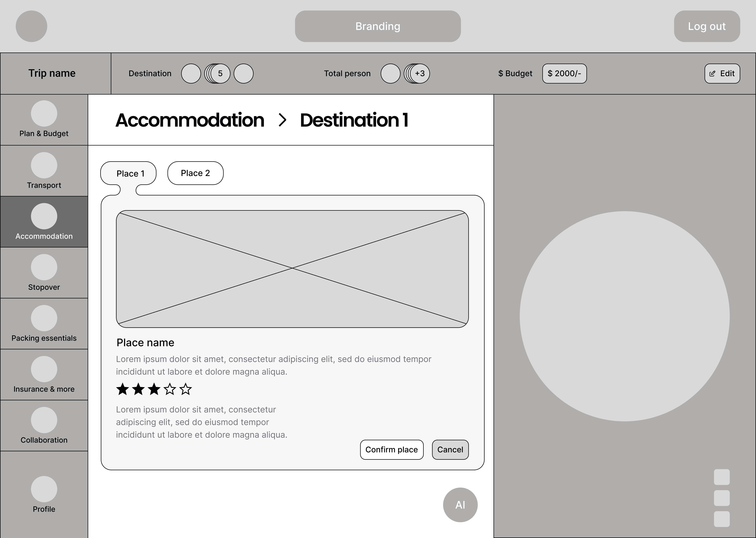Click the first filled rating star
The height and width of the screenshot is (538, 756).
(x=122, y=389)
